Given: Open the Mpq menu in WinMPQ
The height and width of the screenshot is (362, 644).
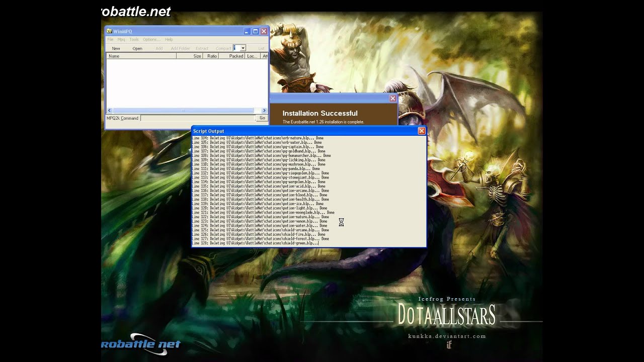Looking at the screenshot, I should tap(121, 40).
